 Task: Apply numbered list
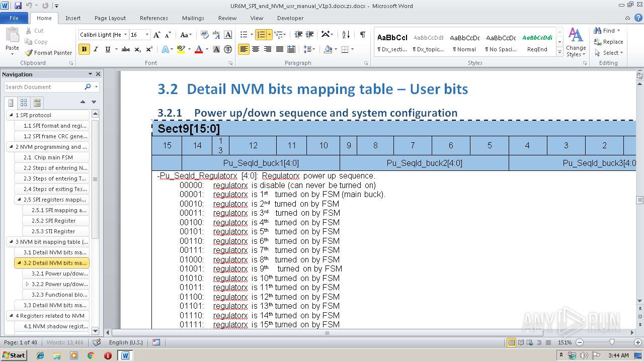(261, 35)
